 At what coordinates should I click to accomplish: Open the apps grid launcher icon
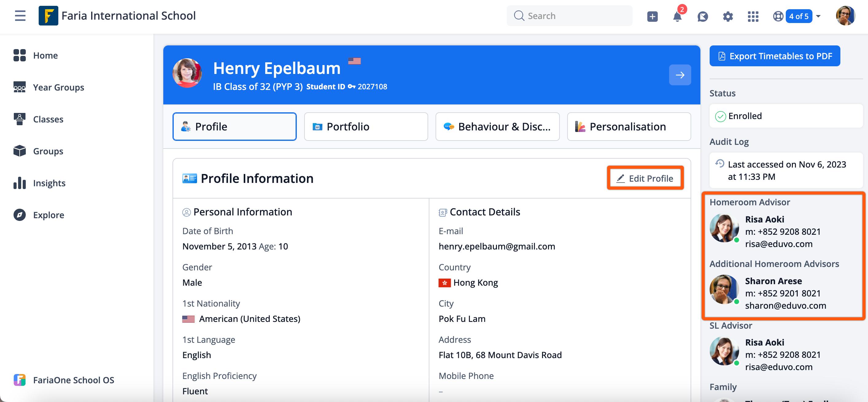click(753, 16)
